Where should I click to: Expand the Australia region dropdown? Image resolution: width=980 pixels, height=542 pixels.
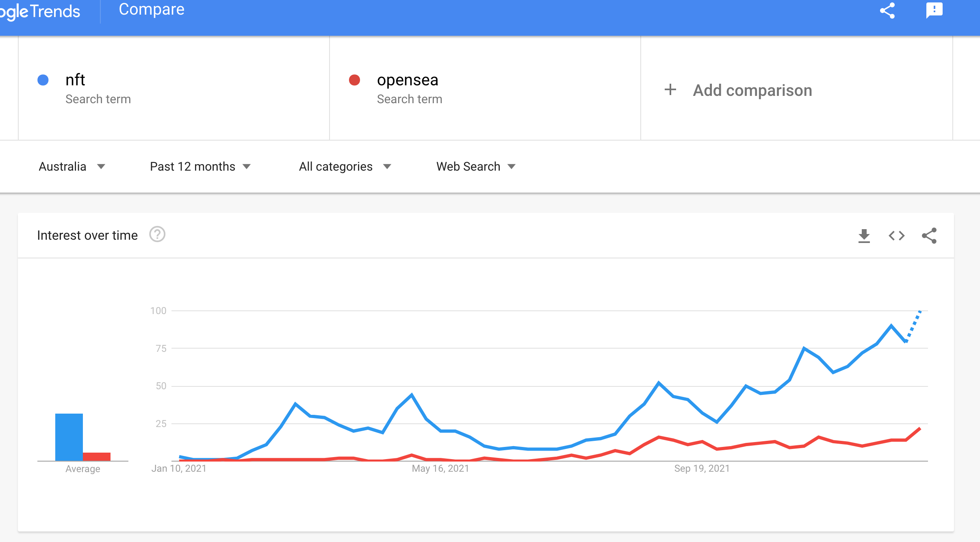pyautogui.click(x=72, y=167)
